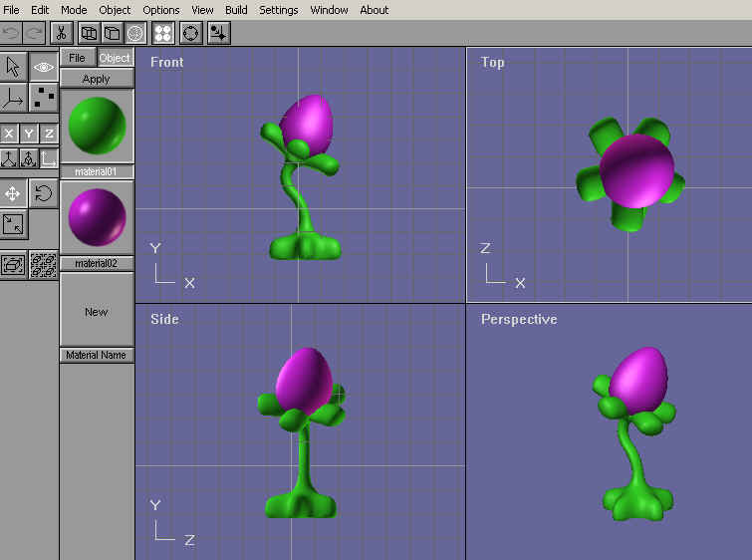Toggle the four-circles view layout icon

click(x=163, y=33)
